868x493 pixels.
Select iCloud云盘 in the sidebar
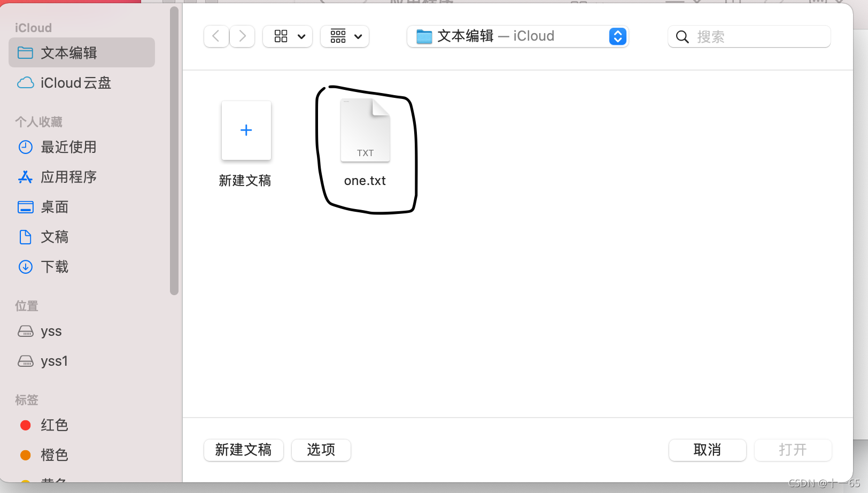tap(76, 83)
